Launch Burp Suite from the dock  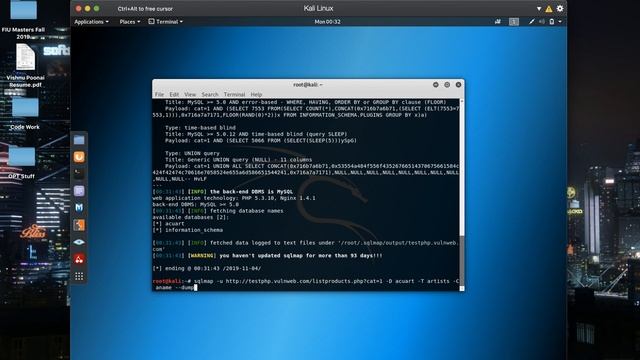click(79, 157)
